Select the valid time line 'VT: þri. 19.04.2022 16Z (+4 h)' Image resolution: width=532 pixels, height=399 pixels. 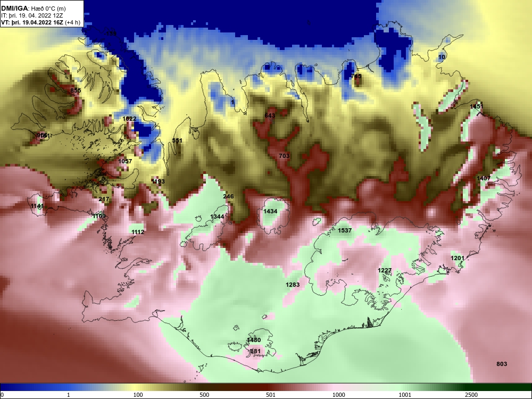point(41,22)
